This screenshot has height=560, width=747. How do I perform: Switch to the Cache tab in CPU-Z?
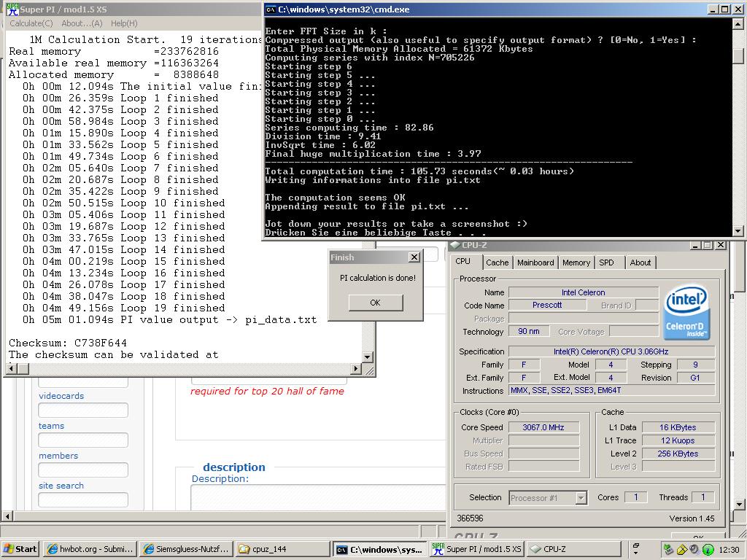[x=498, y=262]
